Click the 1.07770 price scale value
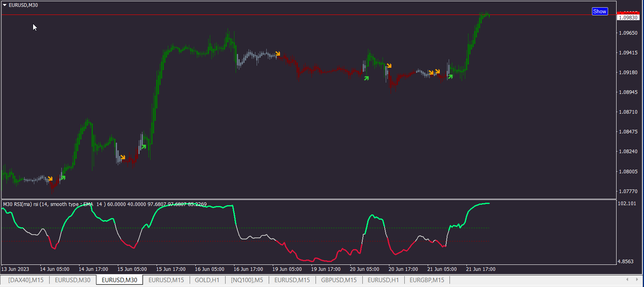Image resolution: width=644 pixels, height=287 pixels. tap(628, 191)
